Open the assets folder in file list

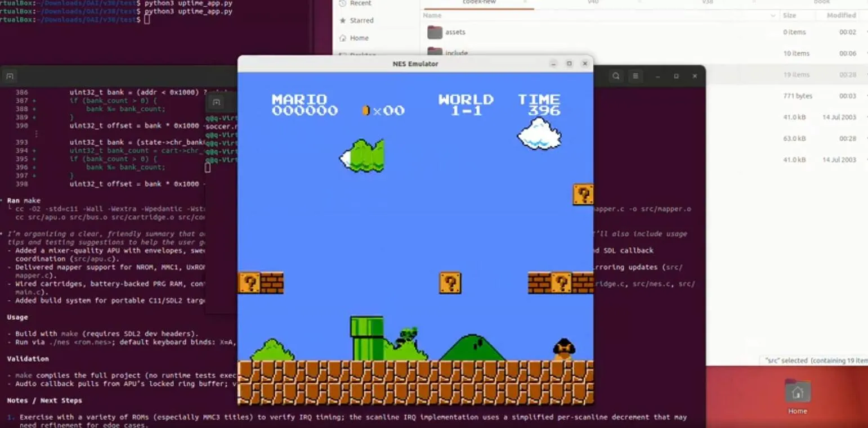point(455,32)
